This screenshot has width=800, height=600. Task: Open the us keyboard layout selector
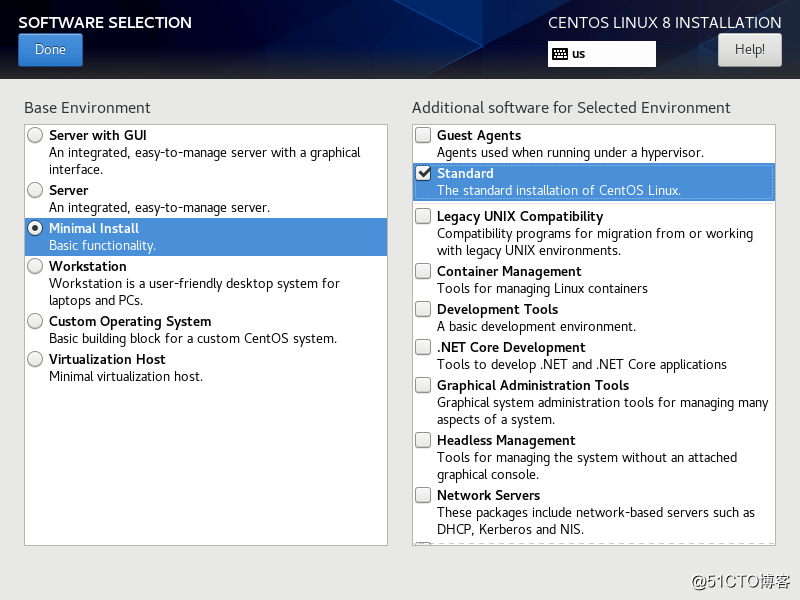click(602, 54)
